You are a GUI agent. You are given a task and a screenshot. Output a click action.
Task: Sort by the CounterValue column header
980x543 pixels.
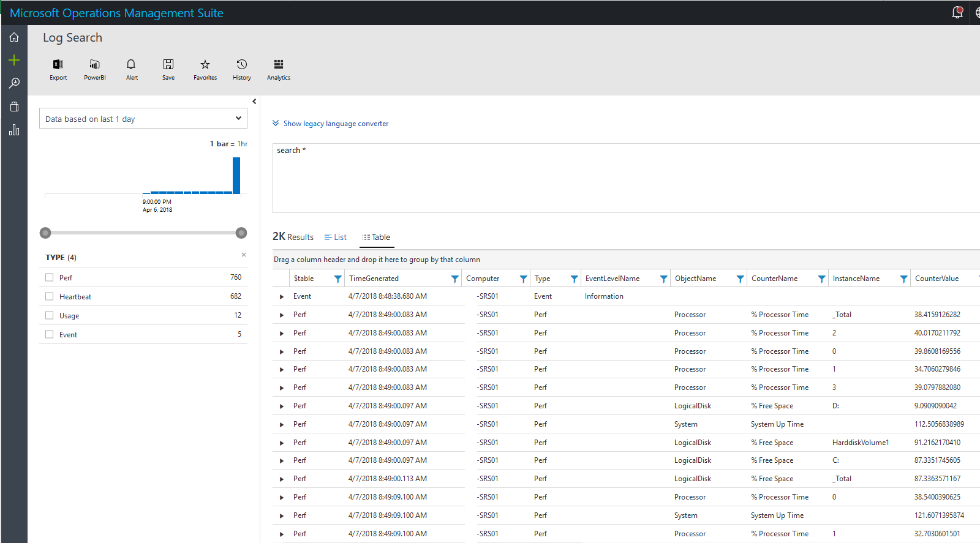(937, 279)
